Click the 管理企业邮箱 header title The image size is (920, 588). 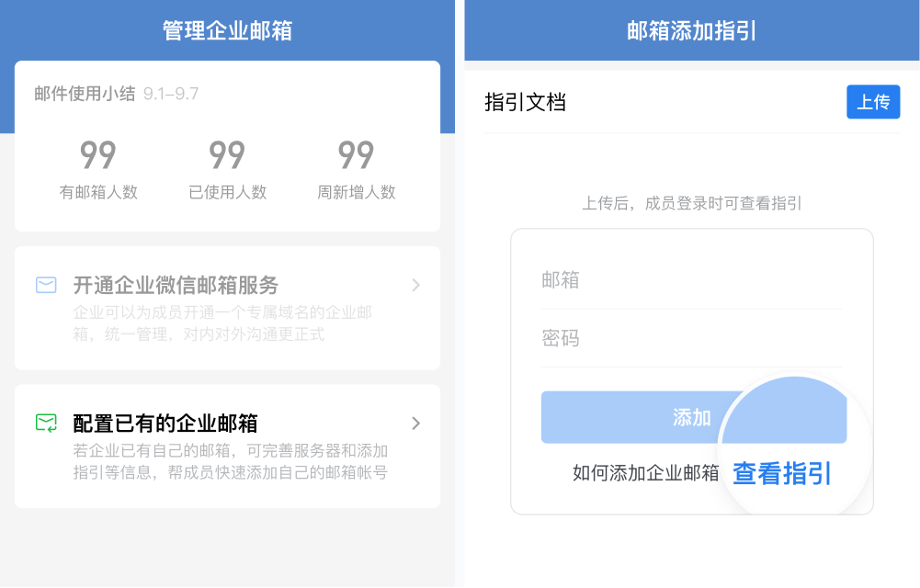[x=228, y=30]
